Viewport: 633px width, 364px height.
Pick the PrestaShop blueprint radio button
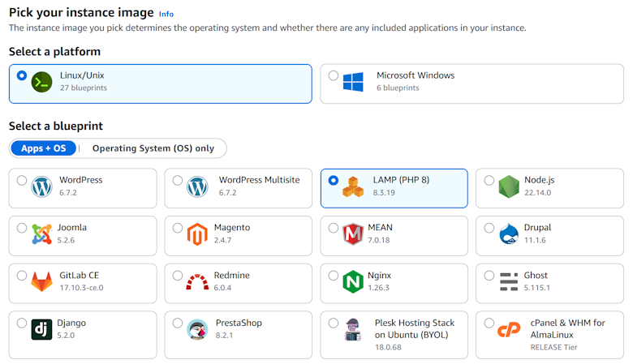(x=178, y=323)
